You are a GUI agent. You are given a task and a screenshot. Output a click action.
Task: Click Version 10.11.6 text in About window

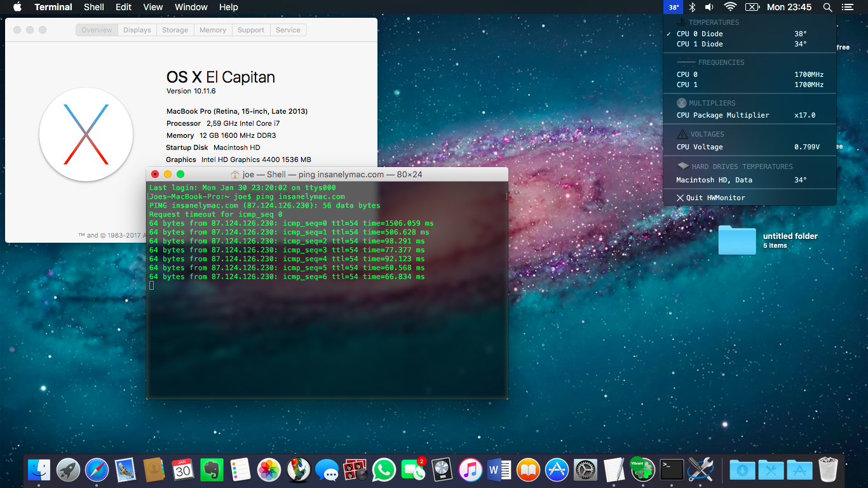[x=191, y=91]
